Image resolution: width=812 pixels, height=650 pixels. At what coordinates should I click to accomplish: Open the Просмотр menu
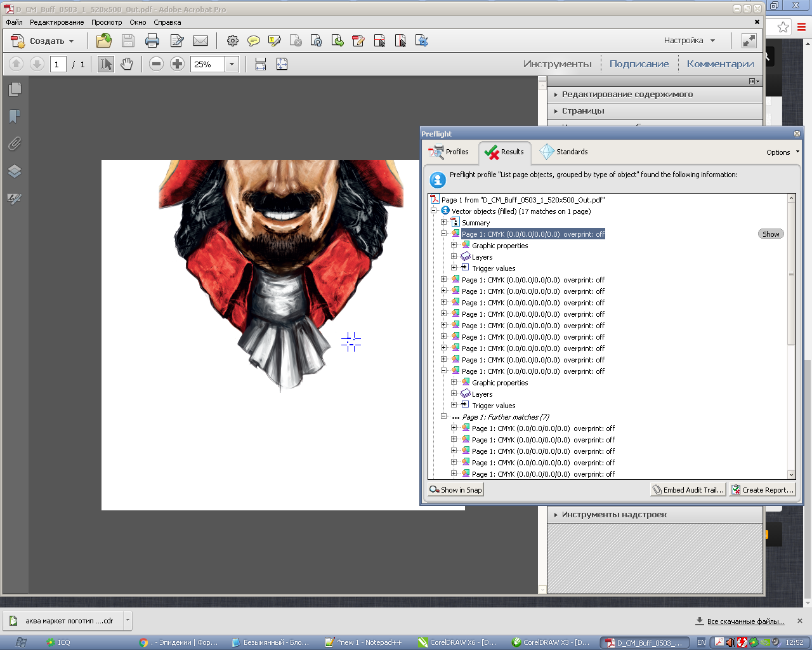tap(106, 22)
